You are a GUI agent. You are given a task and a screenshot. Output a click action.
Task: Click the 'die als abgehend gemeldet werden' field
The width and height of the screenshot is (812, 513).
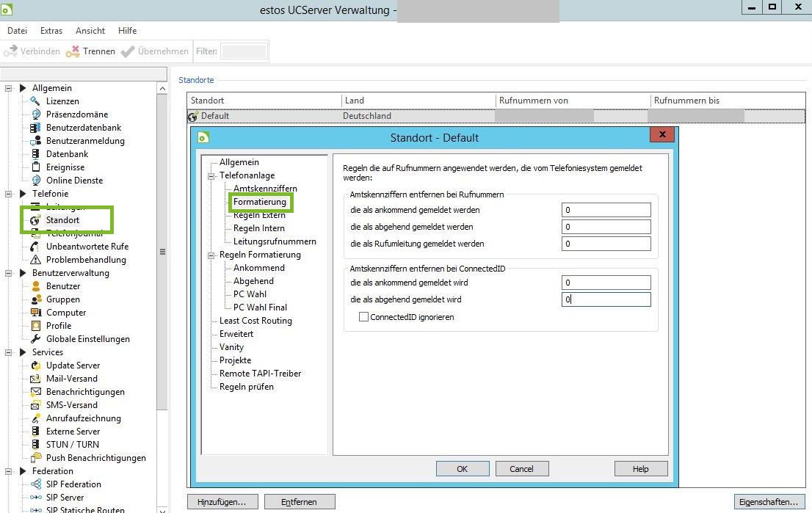tap(606, 227)
